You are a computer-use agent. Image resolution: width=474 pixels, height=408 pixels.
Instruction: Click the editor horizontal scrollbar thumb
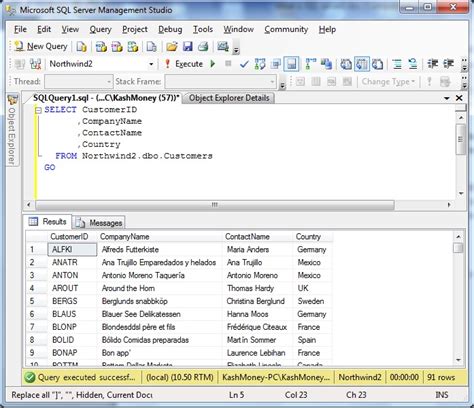point(215,205)
